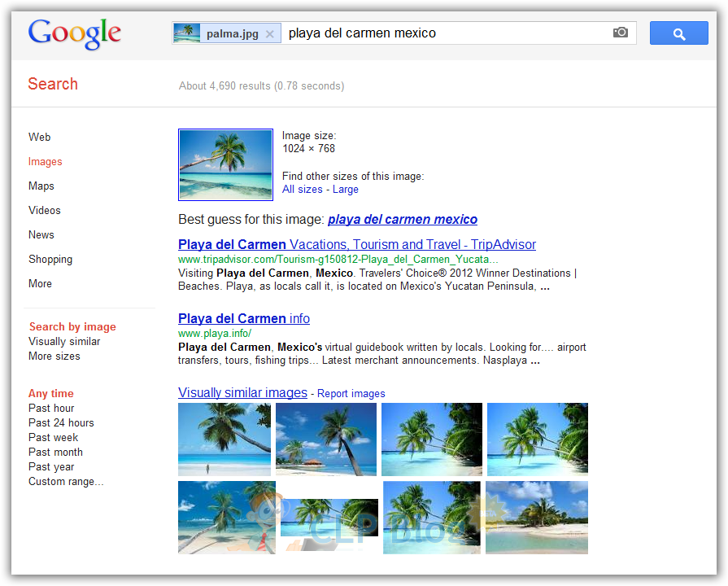
Task: Expand the More categories option
Action: [x=40, y=283]
